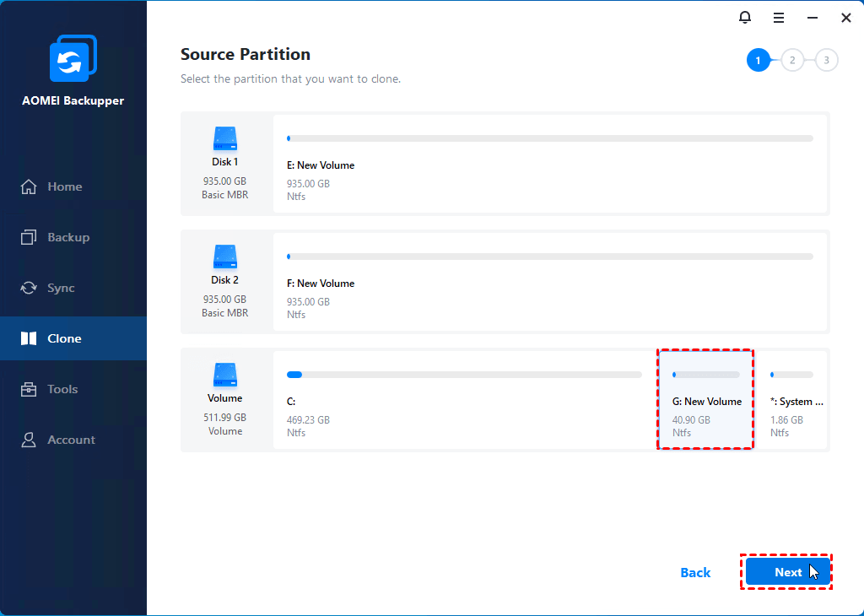
Task: Open the Backup section in sidebar
Action: (x=67, y=237)
